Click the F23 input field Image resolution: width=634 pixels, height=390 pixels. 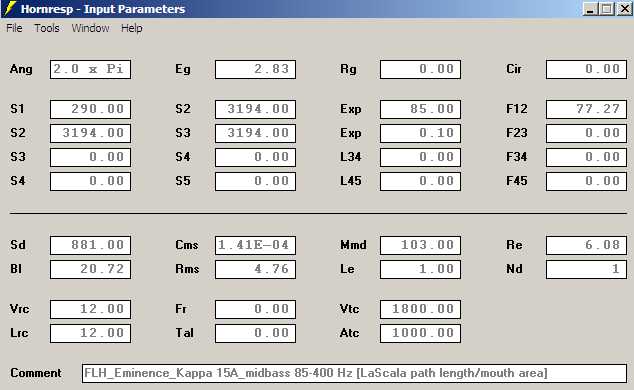pyautogui.click(x=586, y=133)
